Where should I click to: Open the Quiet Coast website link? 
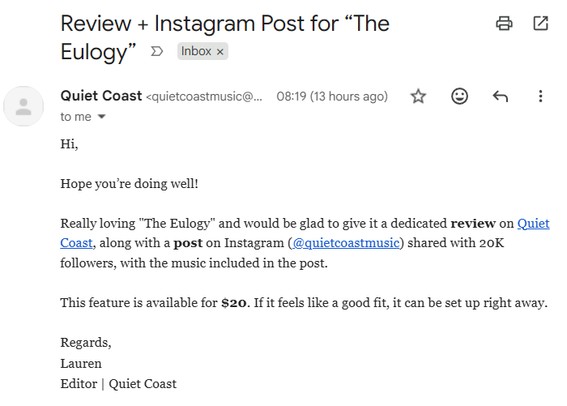click(x=533, y=223)
